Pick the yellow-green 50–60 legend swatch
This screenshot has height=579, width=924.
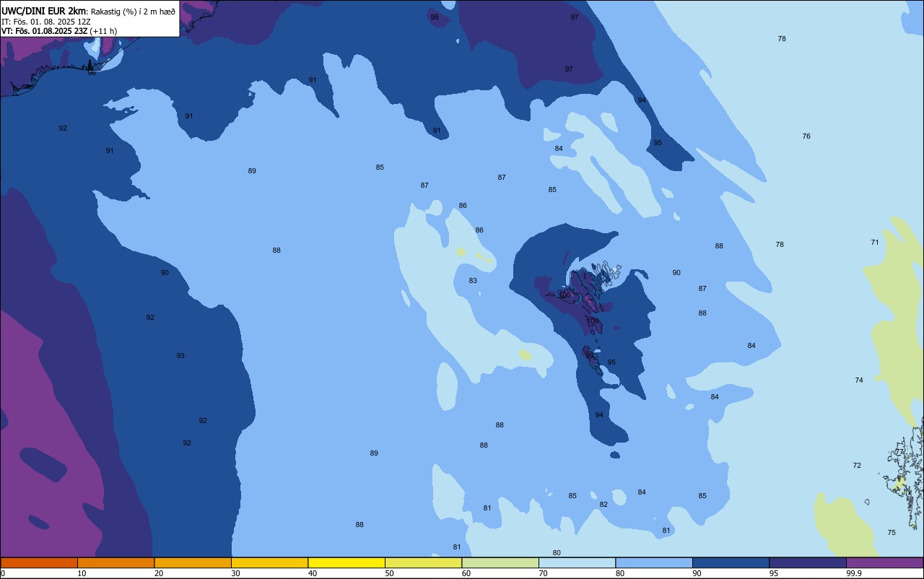tap(423, 562)
